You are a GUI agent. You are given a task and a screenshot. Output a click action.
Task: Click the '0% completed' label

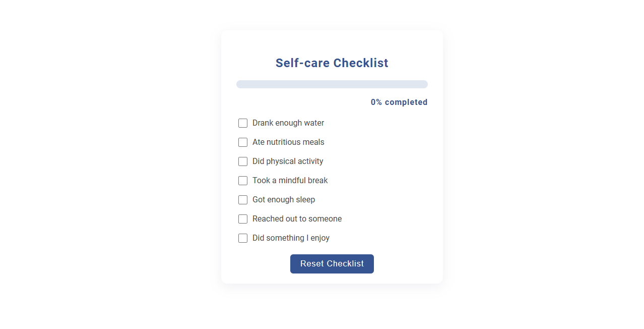pyautogui.click(x=399, y=102)
